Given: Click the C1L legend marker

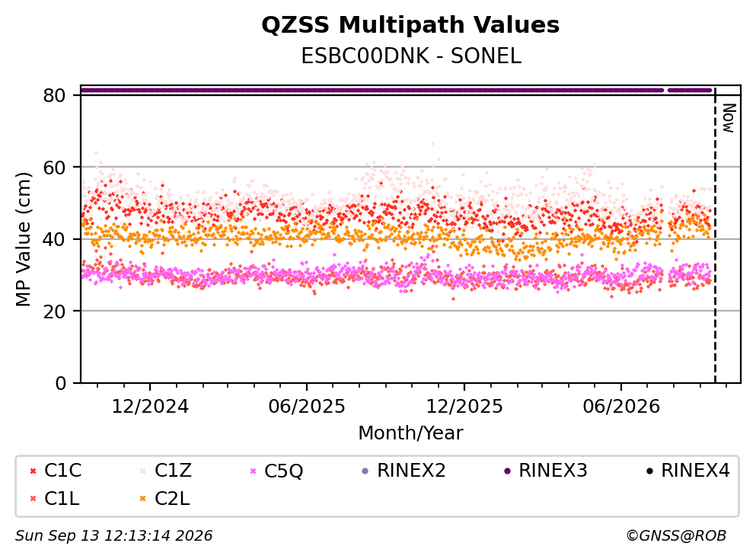Looking at the screenshot, I should click(x=33, y=499).
